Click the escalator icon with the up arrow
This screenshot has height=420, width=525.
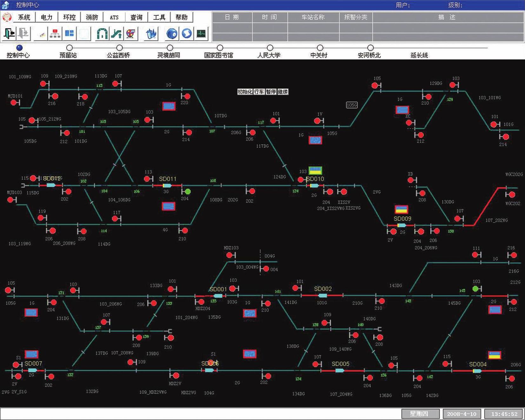tap(116, 34)
